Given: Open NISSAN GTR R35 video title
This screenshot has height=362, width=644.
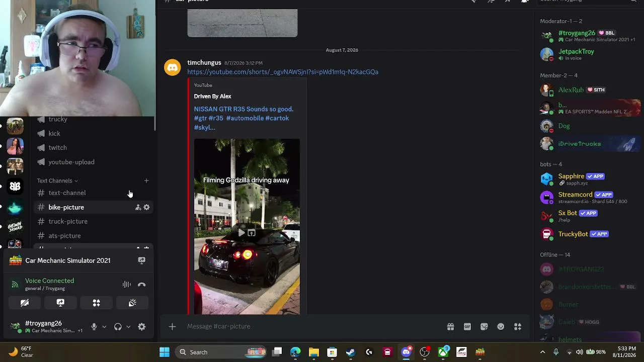Looking at the screenshot, I should tap(244, 118).
